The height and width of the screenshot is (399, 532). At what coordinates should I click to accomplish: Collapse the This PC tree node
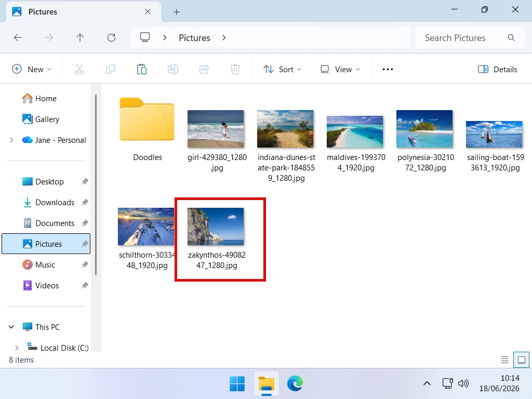coord(11,327)
